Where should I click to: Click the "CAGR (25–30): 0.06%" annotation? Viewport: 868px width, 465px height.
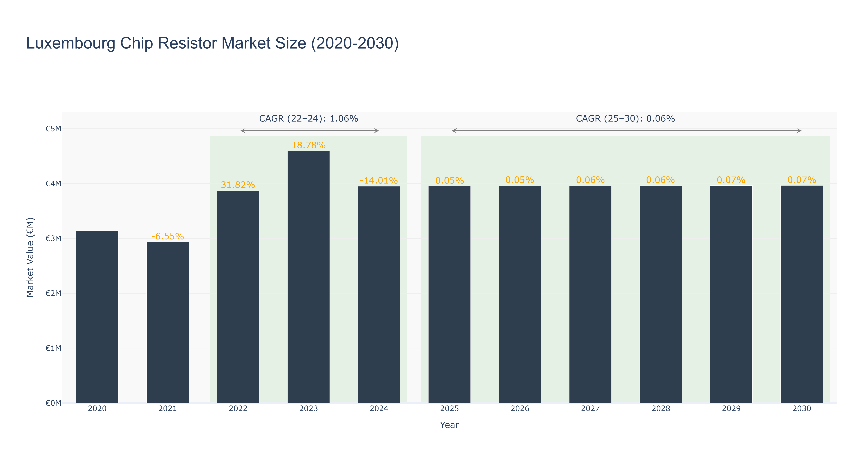pos(625,119)
